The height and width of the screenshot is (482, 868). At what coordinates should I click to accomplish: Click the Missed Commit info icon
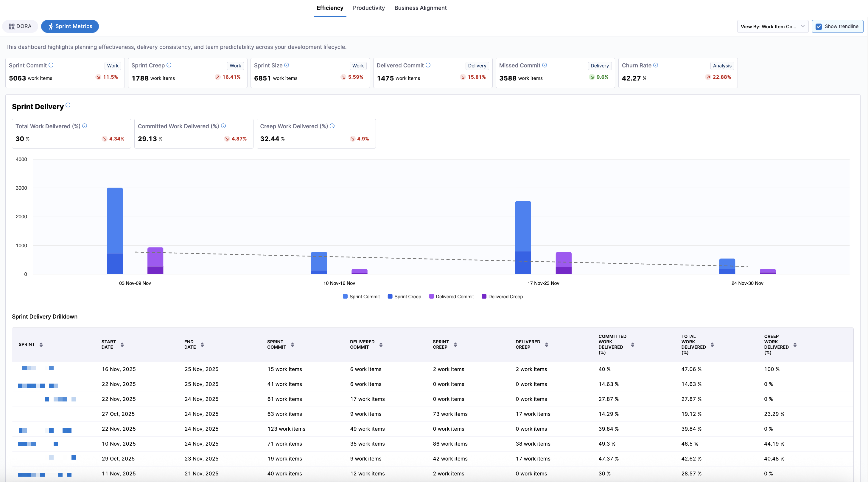pyautogui.click(x=544, y=65)
